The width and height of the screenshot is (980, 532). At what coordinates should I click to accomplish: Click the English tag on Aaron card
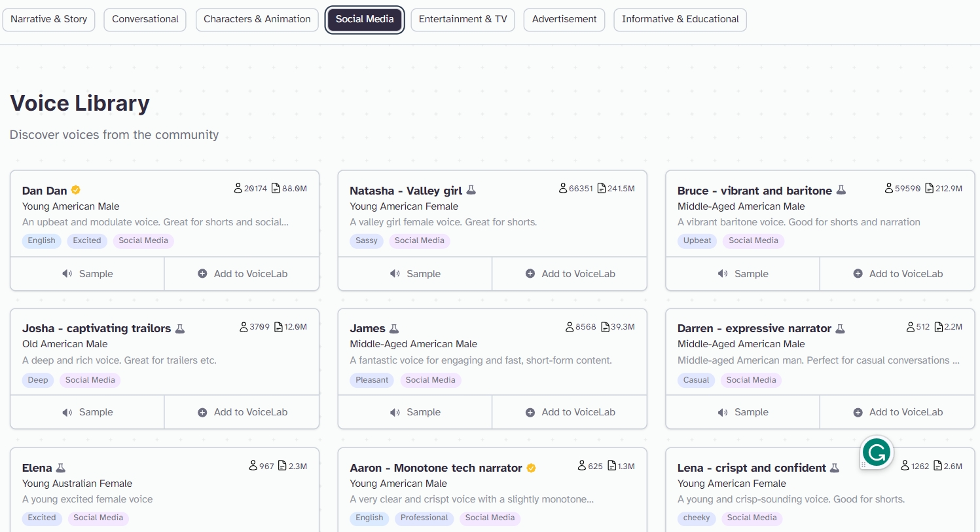[x=369, y=518]
